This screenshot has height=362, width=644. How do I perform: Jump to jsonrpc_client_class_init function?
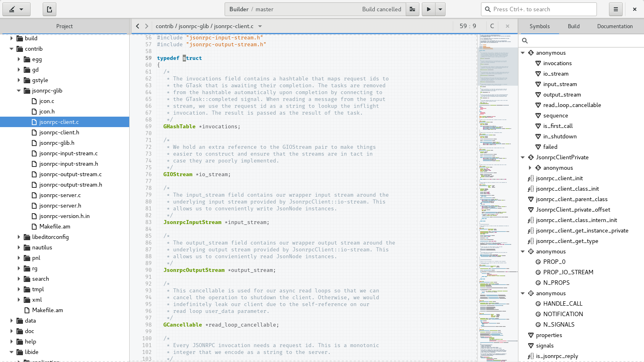tap(567, 189)
